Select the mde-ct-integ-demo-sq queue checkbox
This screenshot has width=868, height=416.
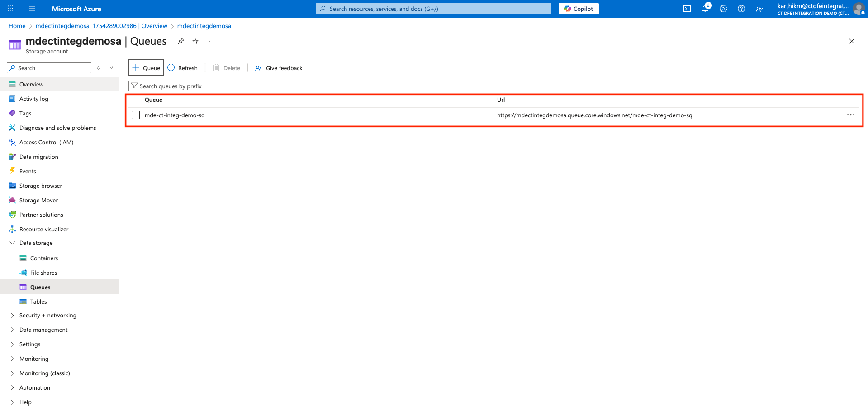[x=136, y=115]
